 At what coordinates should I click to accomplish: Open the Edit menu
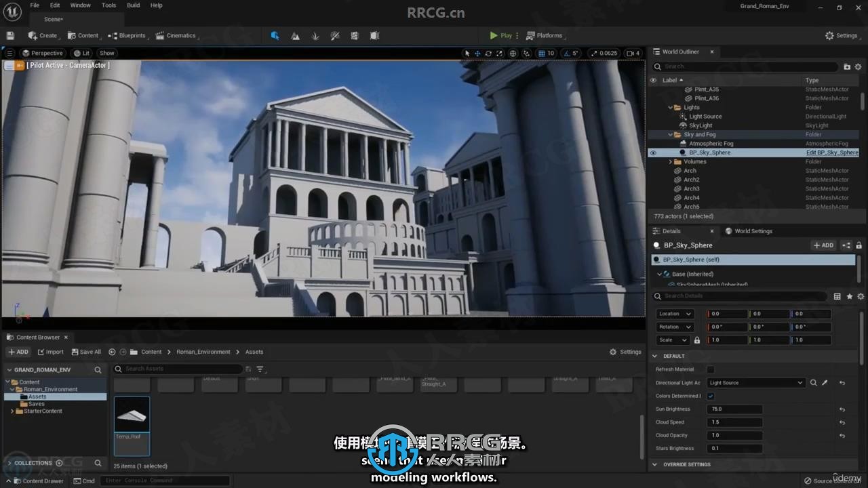55,5
